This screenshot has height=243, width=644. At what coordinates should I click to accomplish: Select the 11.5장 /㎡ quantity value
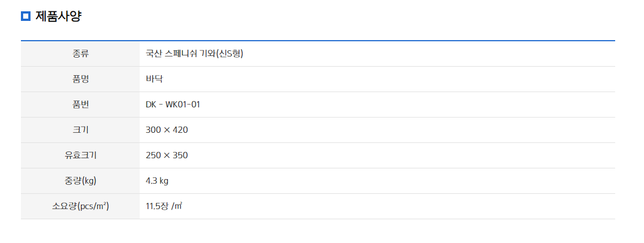(x=164, y=206)
